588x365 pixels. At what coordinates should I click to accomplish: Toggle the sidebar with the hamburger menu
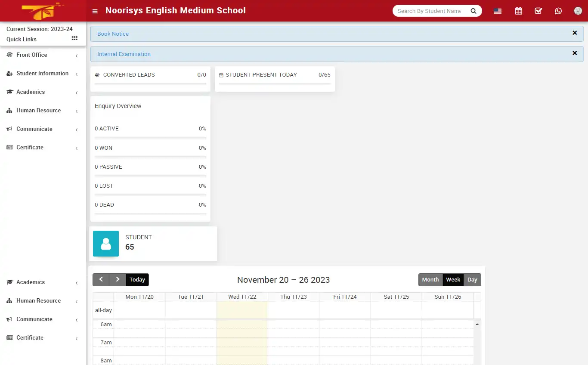(x=95, y=11)
